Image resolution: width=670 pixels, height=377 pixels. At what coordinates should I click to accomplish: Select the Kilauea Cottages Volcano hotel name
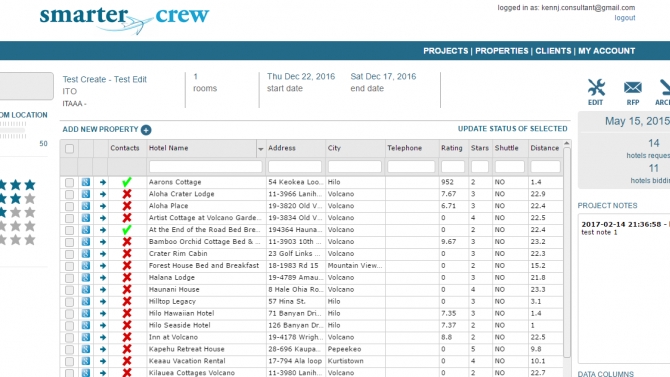pos(191,373)
